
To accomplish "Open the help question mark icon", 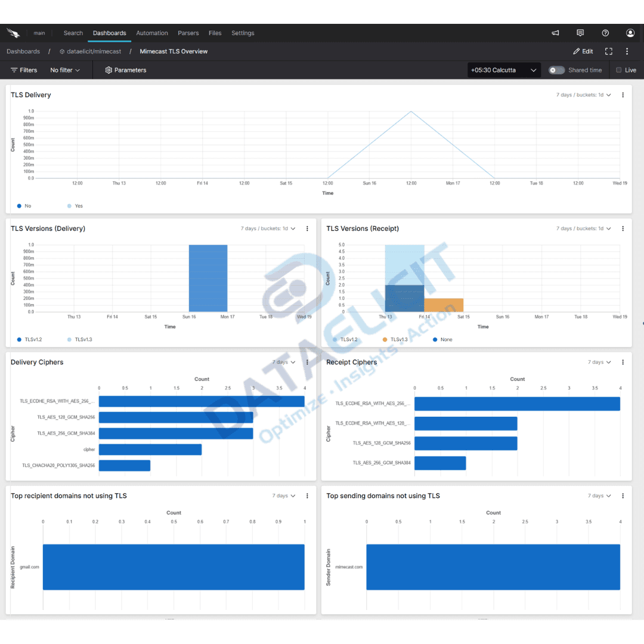I will click(x=605, y=33).
